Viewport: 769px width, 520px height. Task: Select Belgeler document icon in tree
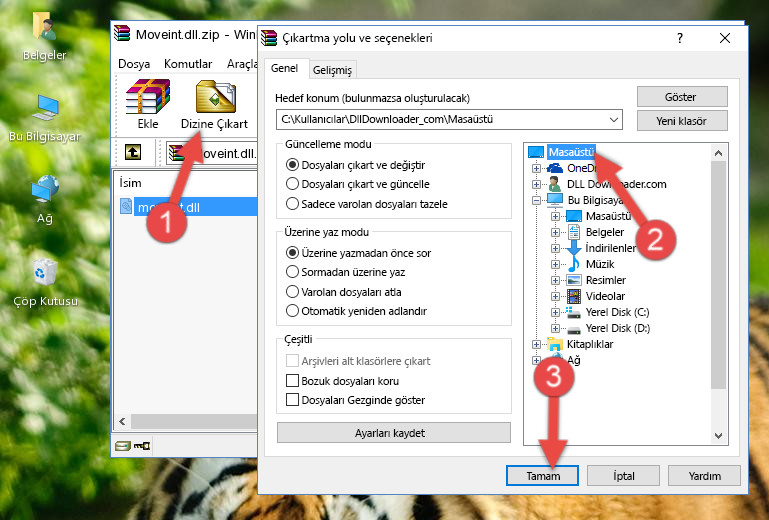(573, 232)
